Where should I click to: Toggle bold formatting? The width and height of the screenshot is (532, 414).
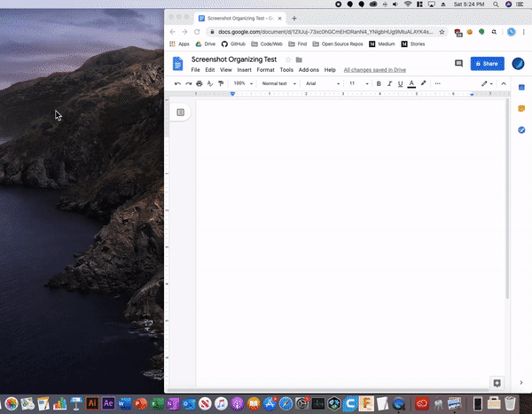point(379,83)
